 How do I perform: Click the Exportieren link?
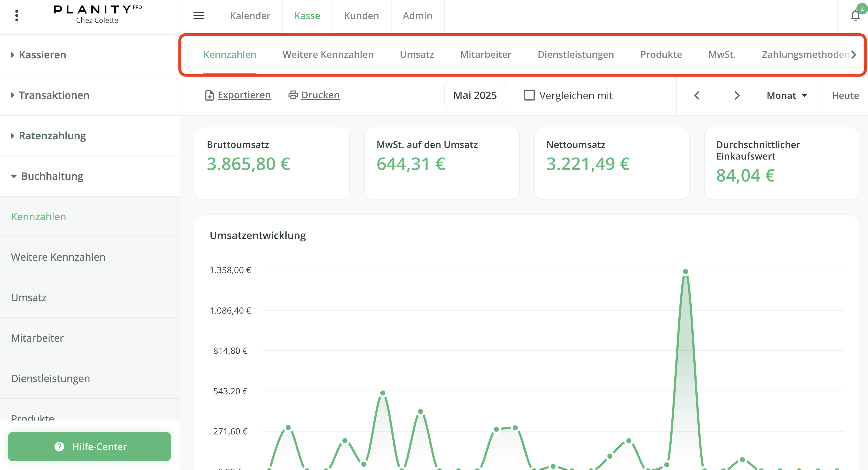[x=244, y=95]
